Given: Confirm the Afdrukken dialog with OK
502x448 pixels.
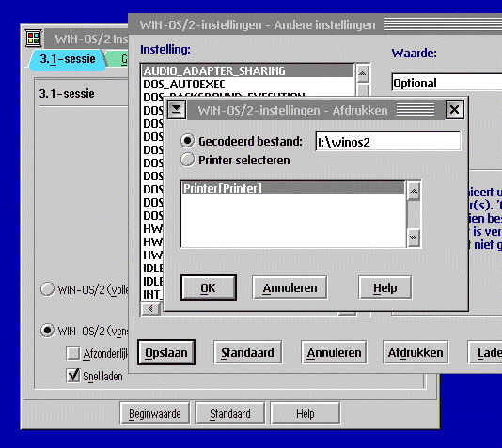Looking at the screenshot, I should click(209, 287).
